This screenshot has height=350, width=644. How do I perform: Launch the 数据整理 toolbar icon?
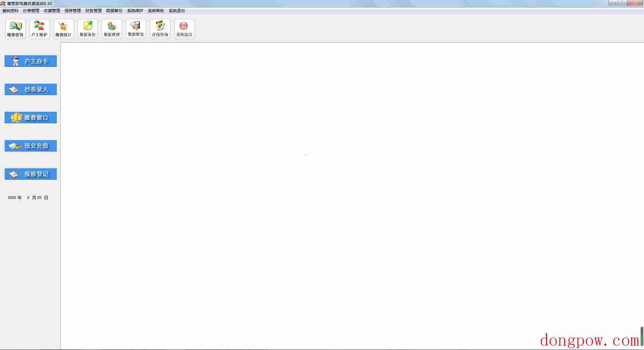(112, 29)
